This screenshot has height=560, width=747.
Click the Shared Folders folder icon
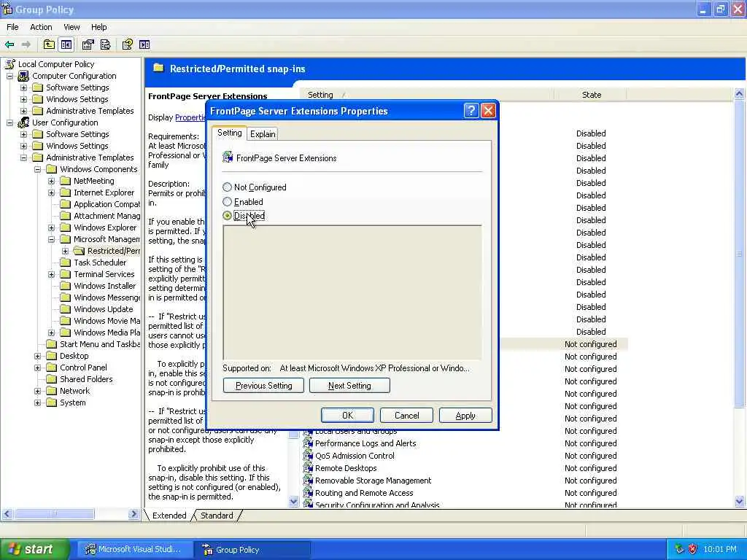(52, 379)
